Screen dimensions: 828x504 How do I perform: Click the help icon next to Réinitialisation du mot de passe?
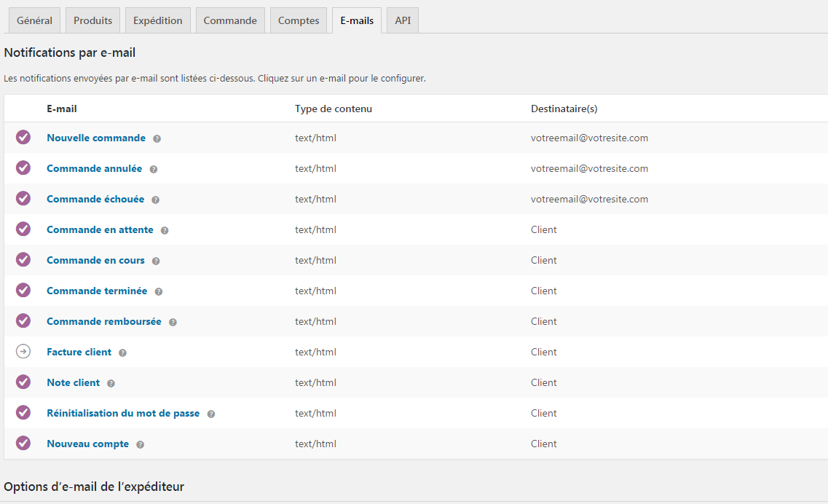click(211, 413)
